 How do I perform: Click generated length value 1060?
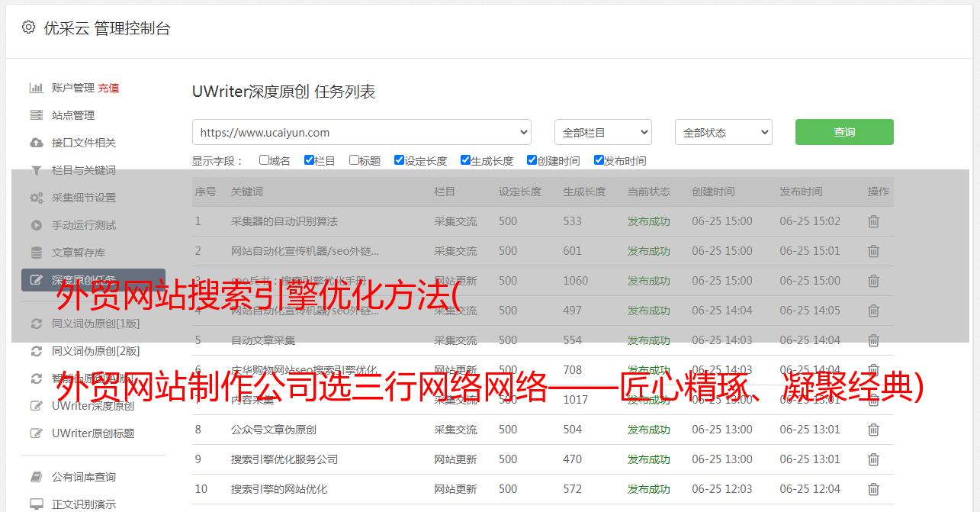point(576,281)
